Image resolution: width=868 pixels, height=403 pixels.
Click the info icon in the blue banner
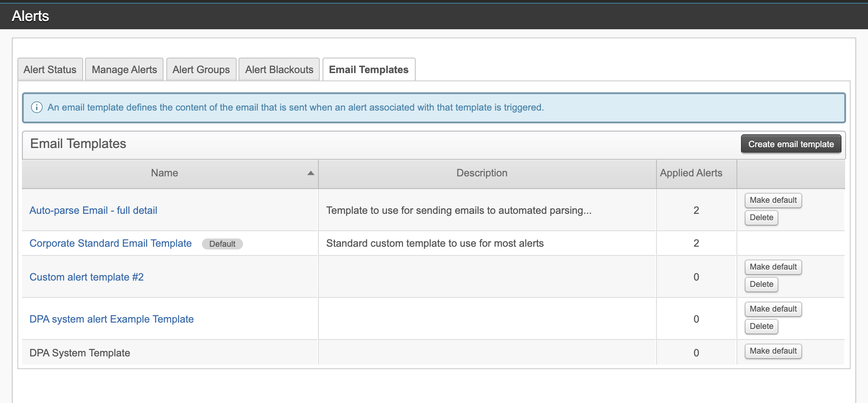coord(37,107)
